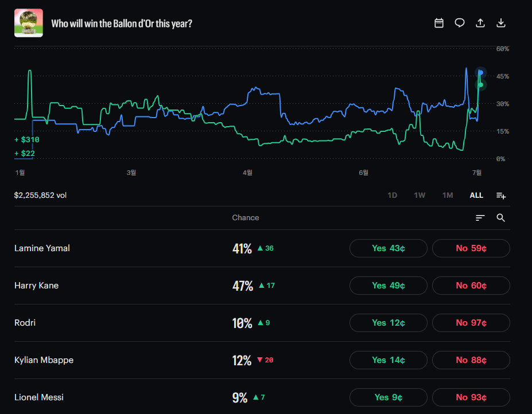Select the 1M time range
The image size is (532, 414).
(x=448, y=196)
